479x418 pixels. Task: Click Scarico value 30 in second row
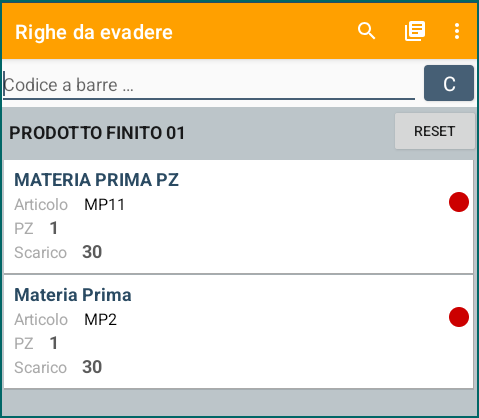(x=92, y=367)
